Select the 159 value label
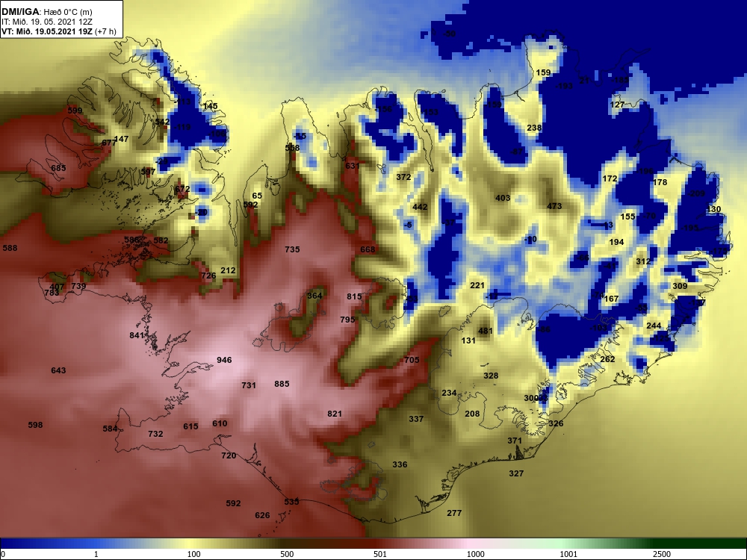The height and width of the screenshot is (560, 747). 544,73
